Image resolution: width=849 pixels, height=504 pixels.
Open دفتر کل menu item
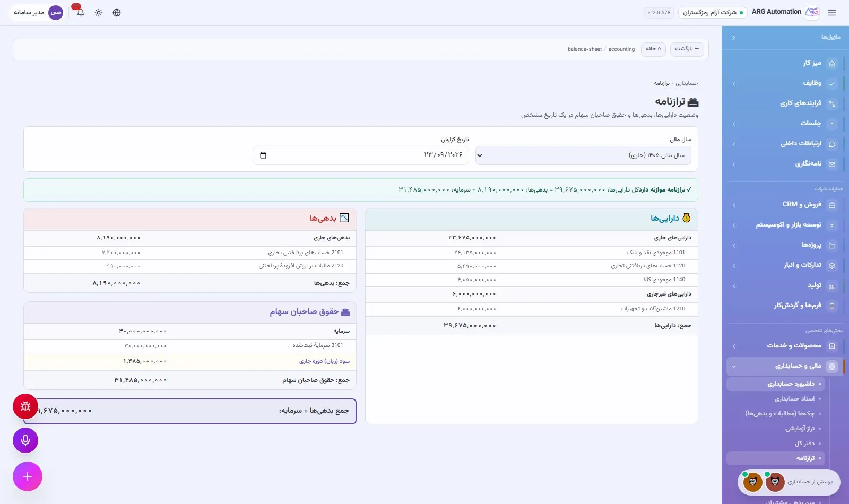[x=776, y=444]
